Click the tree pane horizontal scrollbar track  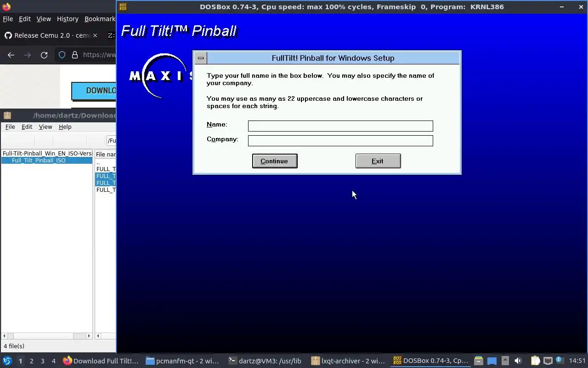[47, 336]
